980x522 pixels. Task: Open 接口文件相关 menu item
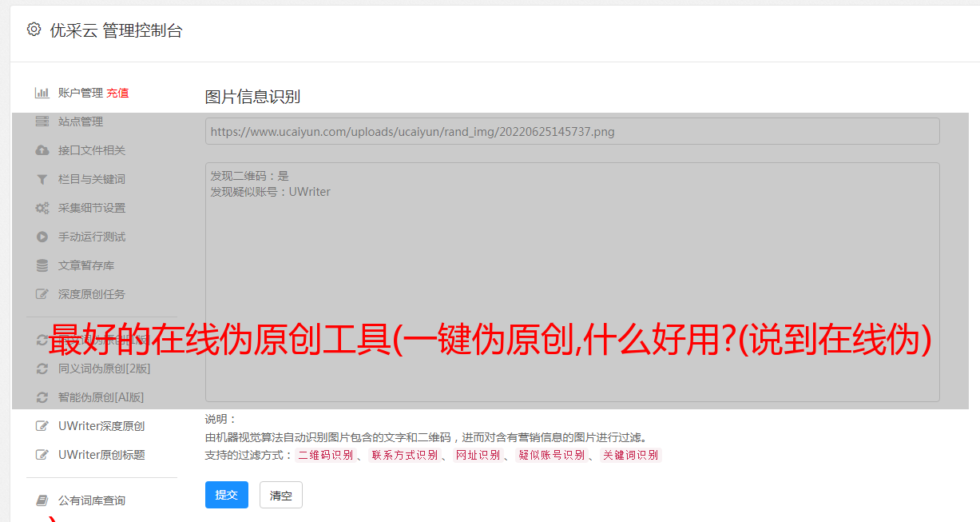[x=92, y=150]
